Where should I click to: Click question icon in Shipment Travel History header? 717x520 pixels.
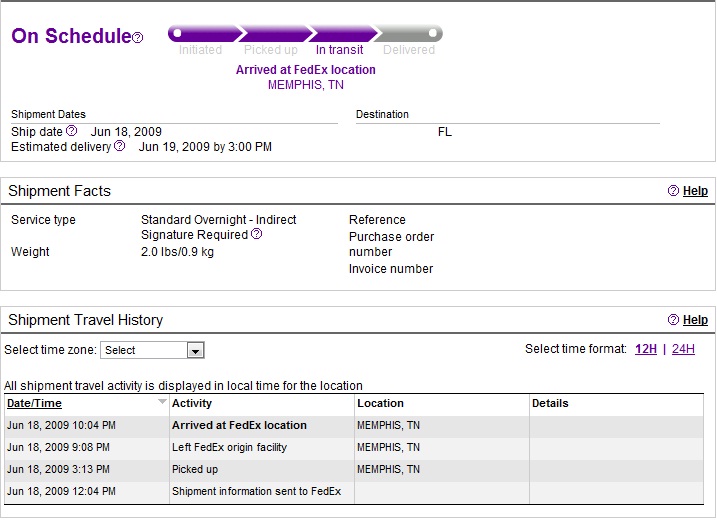tap(673, 320)
